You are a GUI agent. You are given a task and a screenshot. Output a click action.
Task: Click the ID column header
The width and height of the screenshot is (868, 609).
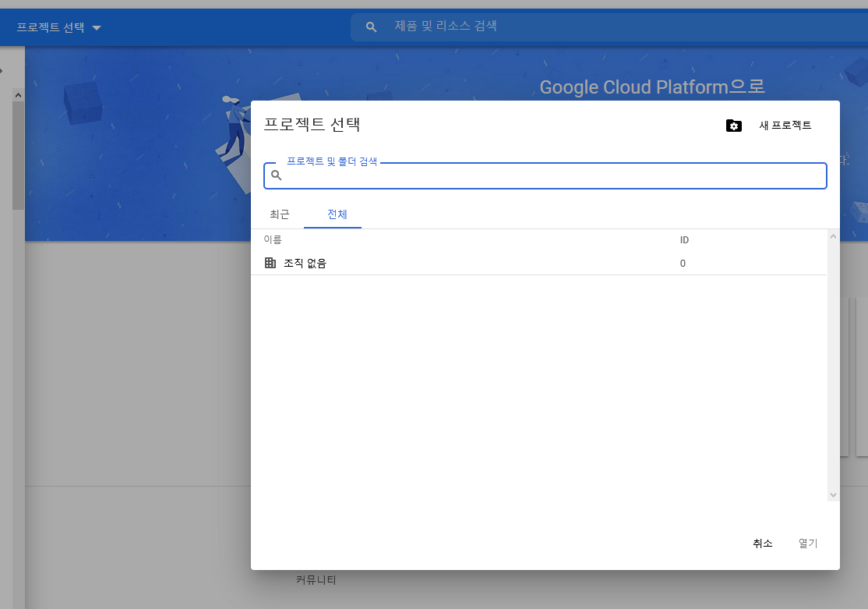684,240
